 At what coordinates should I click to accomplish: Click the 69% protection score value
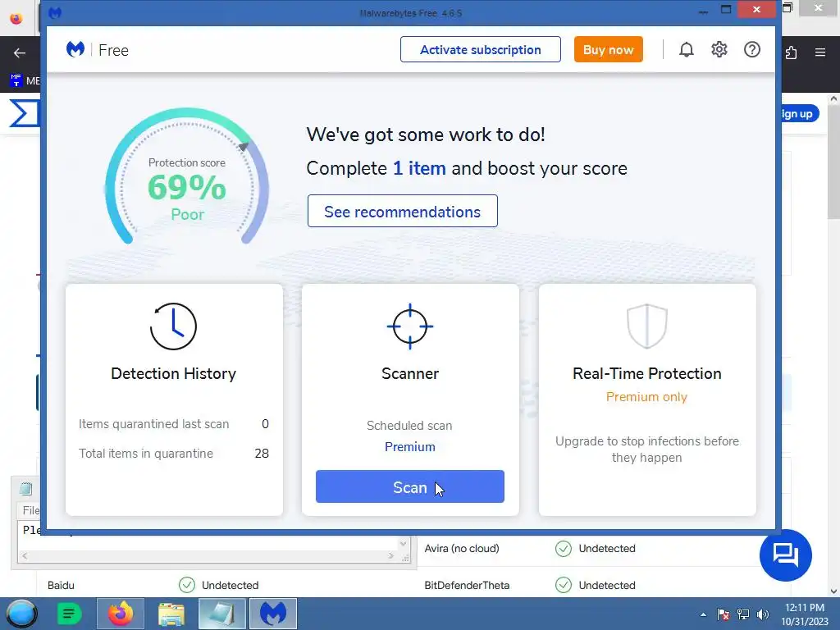[x=187, y=188]
